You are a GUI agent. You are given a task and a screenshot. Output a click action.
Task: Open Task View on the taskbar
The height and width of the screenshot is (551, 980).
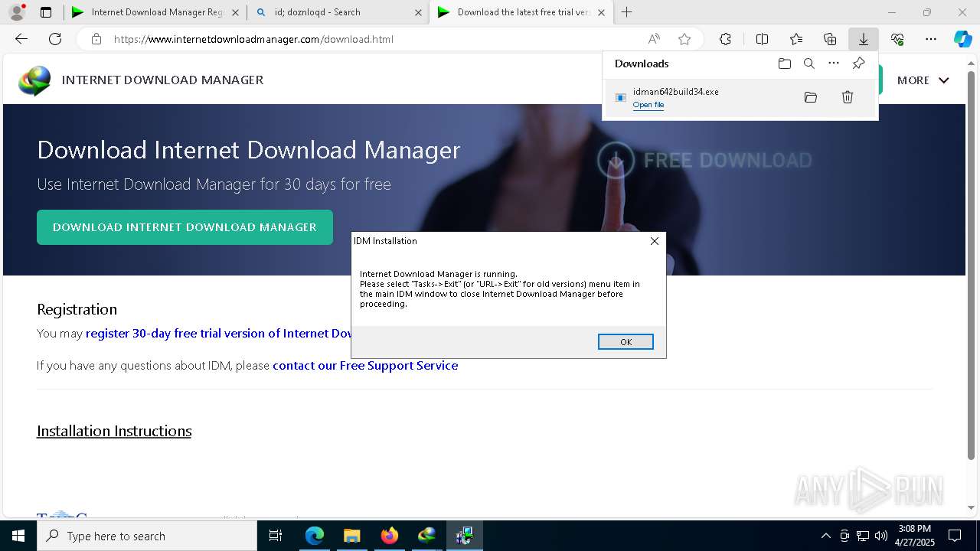pos(276,536)
